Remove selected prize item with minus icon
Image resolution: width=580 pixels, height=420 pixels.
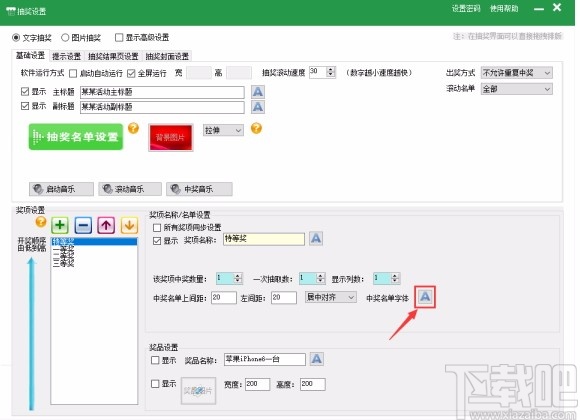pos(83,225)
